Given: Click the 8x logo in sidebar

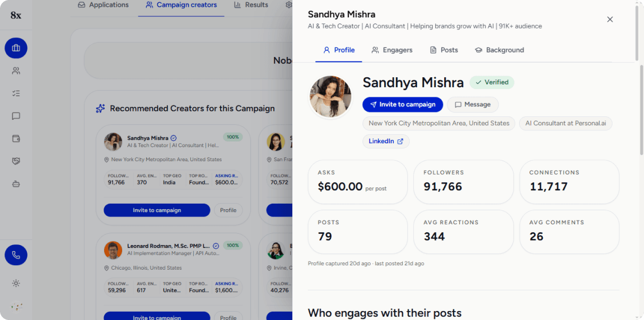Looking at the screenshot, I should click(16, 15).
